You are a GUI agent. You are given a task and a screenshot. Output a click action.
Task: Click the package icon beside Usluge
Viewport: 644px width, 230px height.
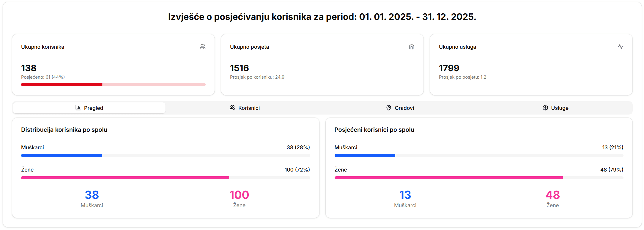coord(545,108)
